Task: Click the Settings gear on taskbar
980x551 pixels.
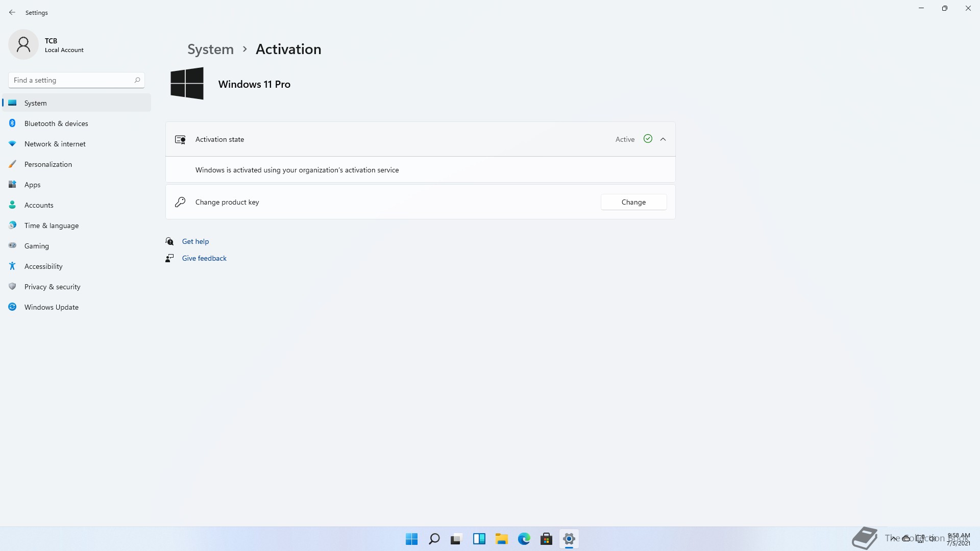Action: point(569,539)
